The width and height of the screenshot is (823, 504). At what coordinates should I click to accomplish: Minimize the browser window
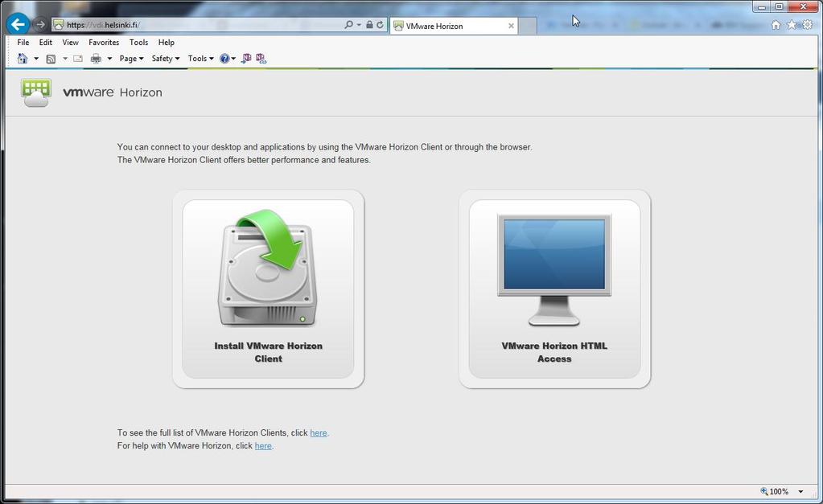pos(762,6)
